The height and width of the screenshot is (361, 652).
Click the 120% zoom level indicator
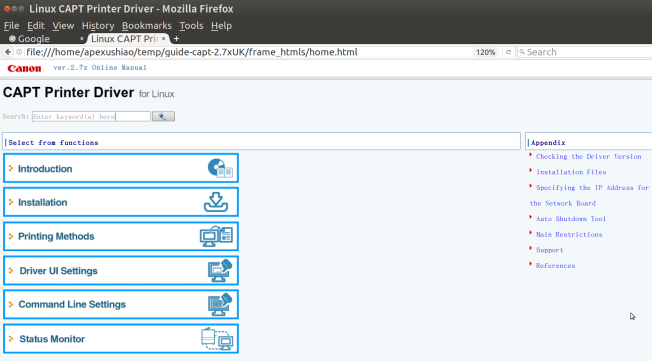click(x=485, y=52)
